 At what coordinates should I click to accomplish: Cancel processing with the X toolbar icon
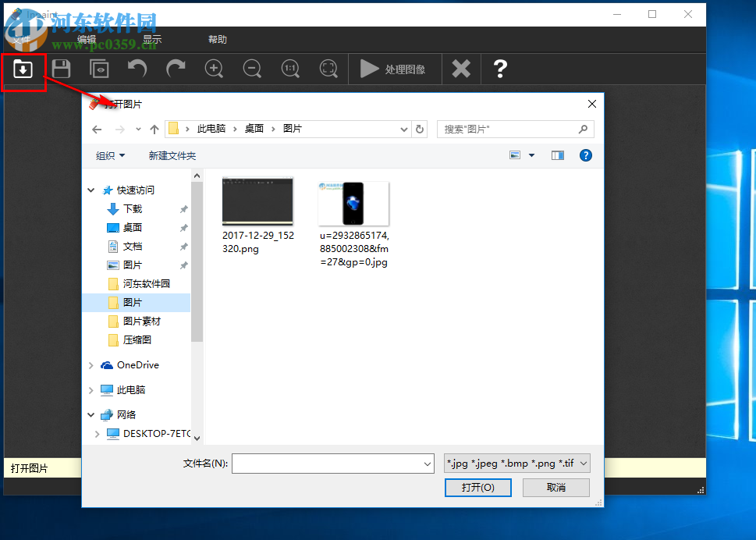(x=460, y=69)
